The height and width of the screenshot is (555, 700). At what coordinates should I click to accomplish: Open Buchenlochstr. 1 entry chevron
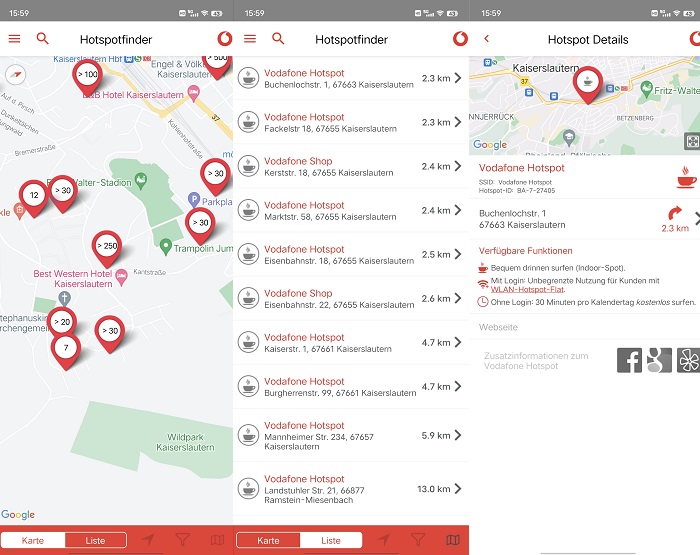click(x=458, y=78)
